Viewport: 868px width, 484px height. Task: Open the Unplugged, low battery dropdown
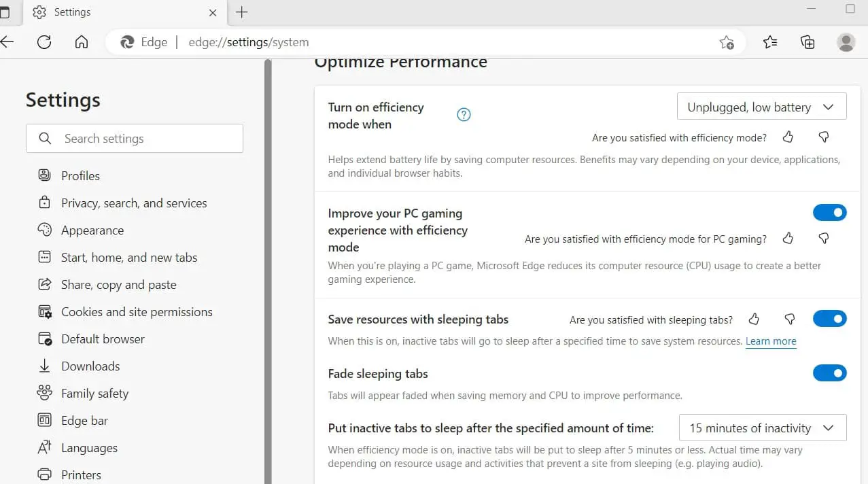tap(761, 107)
